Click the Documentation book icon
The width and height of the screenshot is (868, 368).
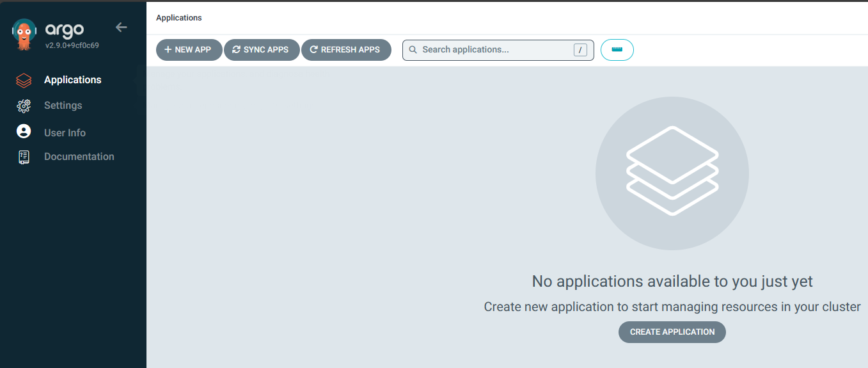24,157
